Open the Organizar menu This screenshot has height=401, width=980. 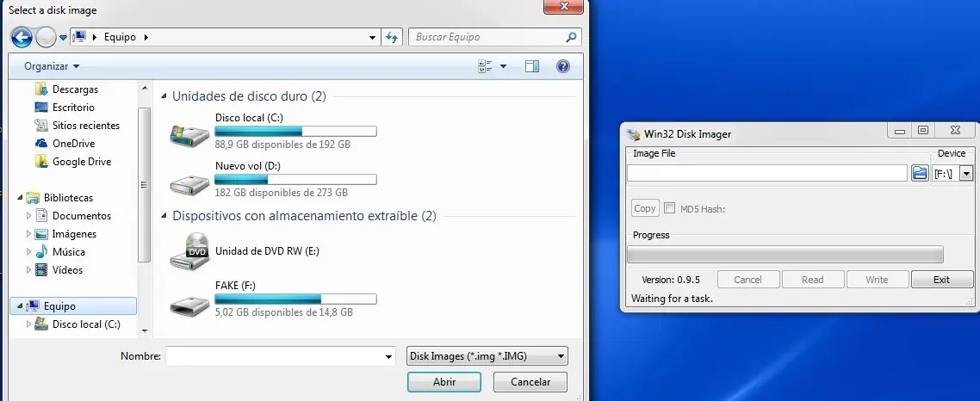[52, 66]
